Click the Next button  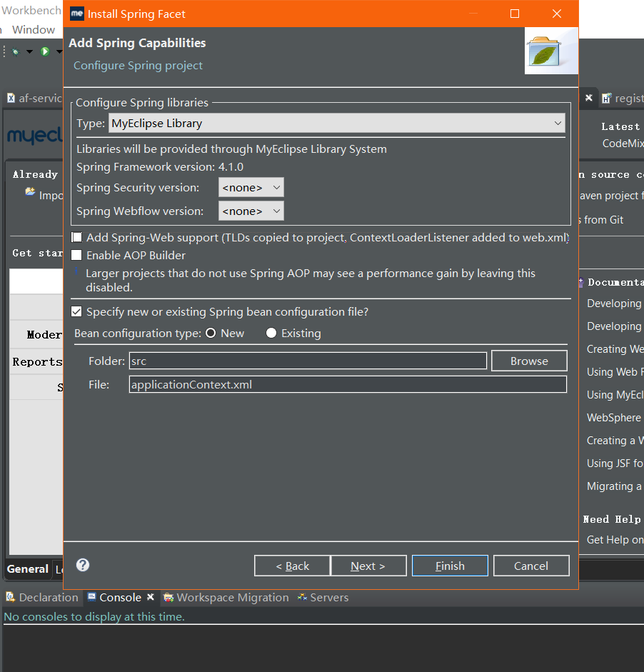pos(368,566)
